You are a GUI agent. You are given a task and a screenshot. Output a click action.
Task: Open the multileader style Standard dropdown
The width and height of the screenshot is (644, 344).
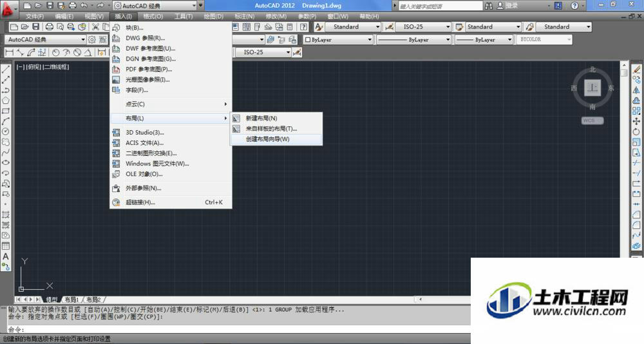(588, 26)
